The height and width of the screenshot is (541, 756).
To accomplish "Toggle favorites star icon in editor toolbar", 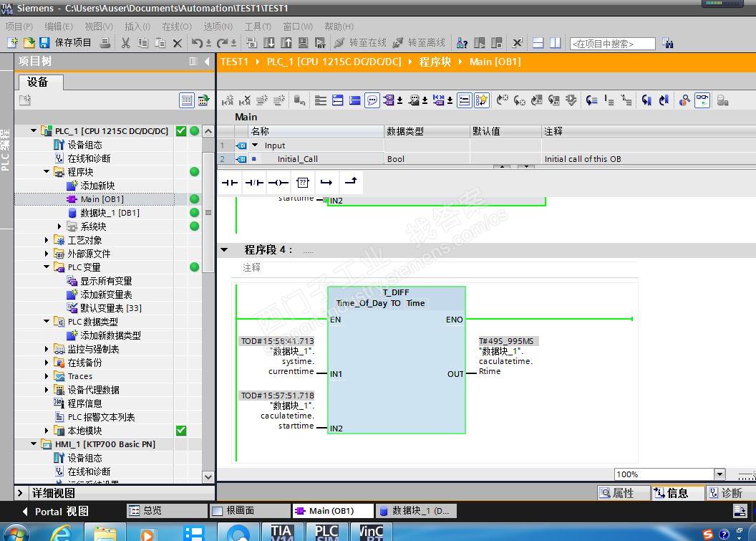I will (x=481, y=100).
